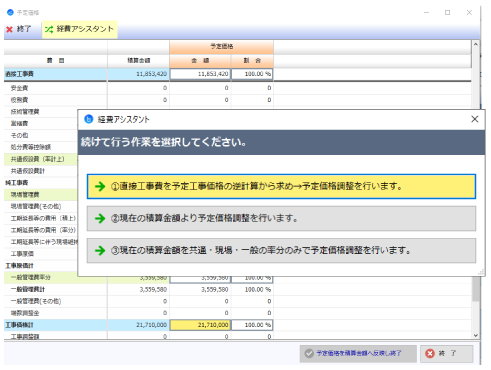Image resolution: width=491 pixels, height=370 pixels.
Task: Maximize the 予定価格 window
Action: click(448, 13)
